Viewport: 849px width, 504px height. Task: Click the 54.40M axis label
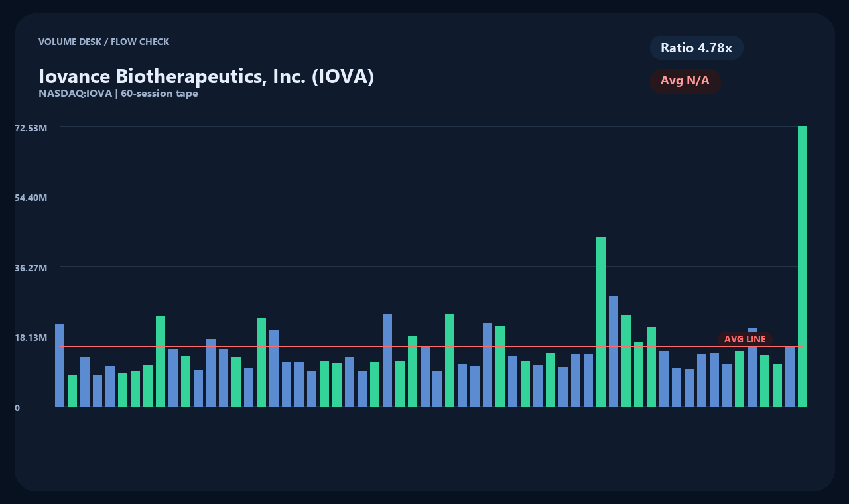pyautogui.click(x=31, y=198)
